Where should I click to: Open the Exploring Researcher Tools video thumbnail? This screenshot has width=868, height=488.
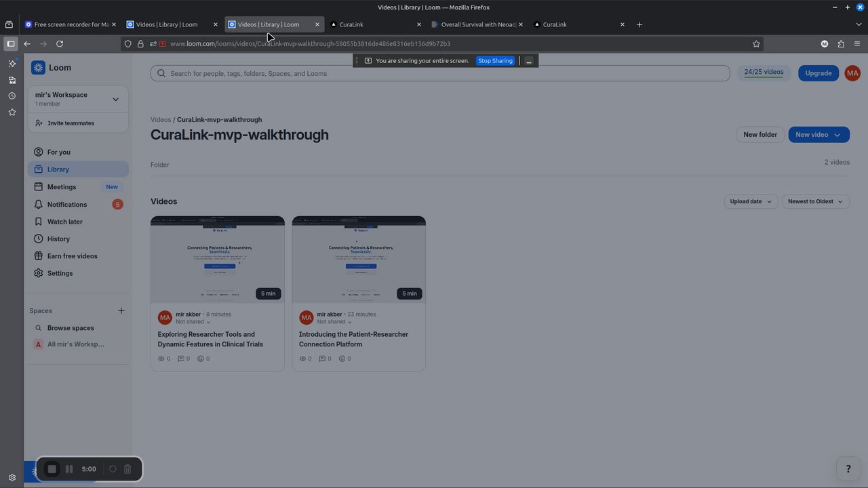(218, 260)
